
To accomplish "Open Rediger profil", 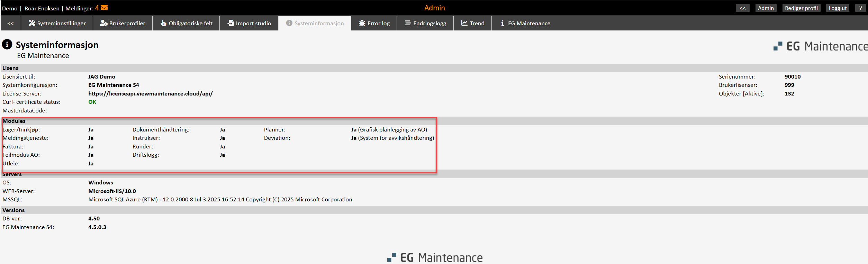I will pos(801,8).
